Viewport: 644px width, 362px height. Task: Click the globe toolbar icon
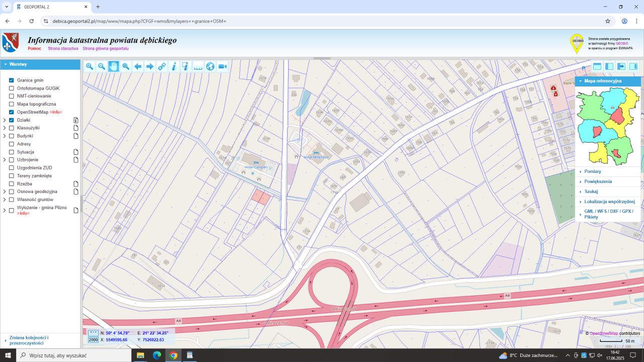click(x=210, y=66)
